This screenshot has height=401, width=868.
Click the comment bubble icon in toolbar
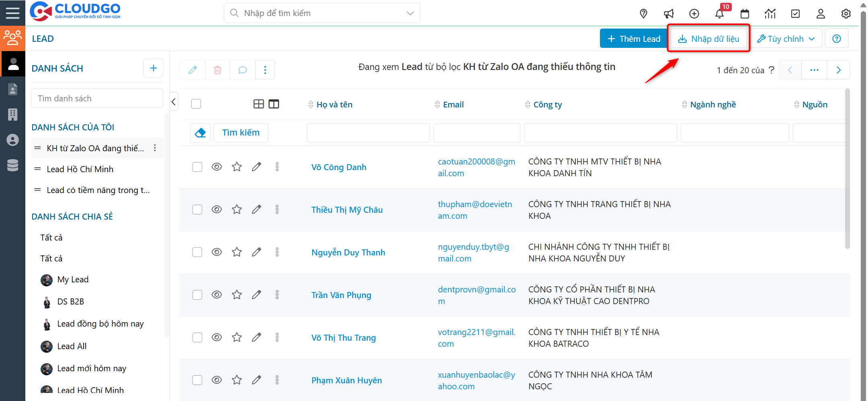pos(242,70)
